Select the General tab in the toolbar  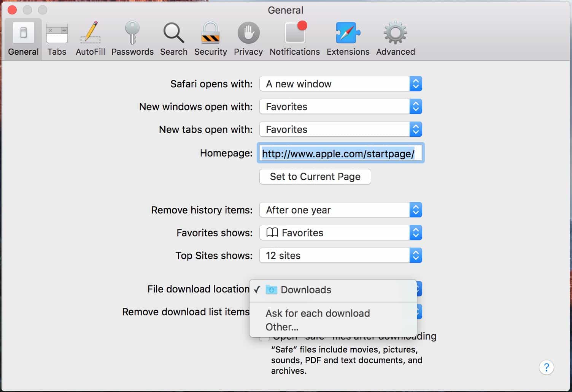point(23,38)
